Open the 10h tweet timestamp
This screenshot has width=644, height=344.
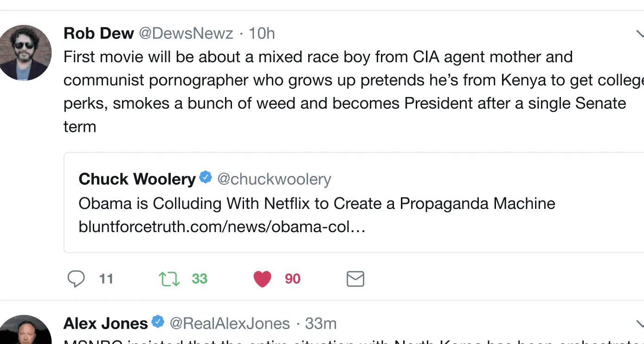pyautogui.click(x=262, y=33)
